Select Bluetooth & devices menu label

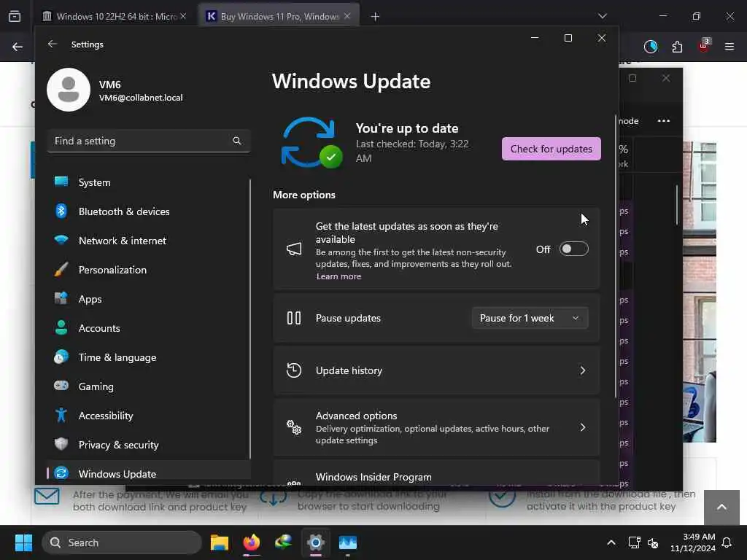click(x=124, y=211)
